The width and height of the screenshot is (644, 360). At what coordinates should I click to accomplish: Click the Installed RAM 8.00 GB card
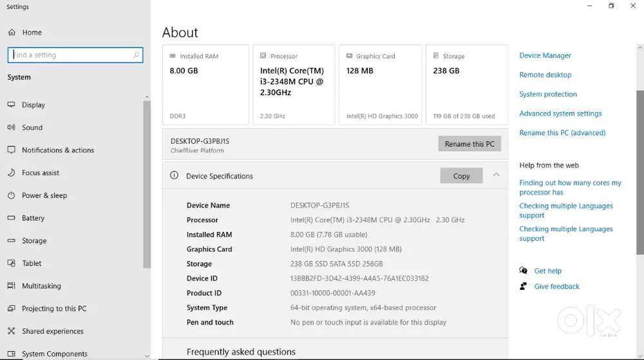[x=205, y=84]
